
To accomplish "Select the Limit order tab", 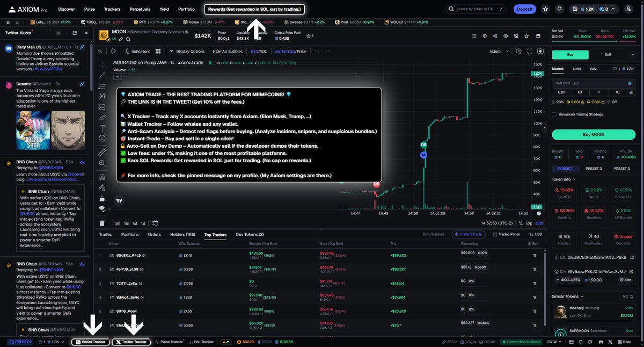I will tap(576, 69).
